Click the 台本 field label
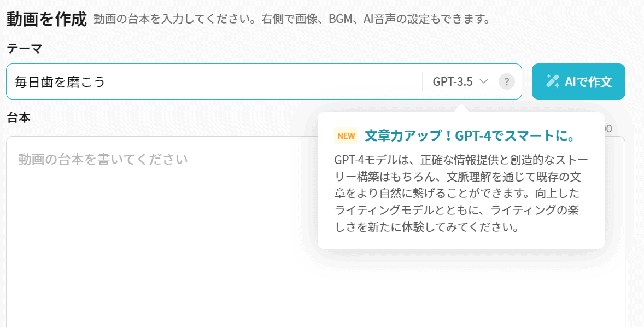This screenshot has width=644, height=327. tap(19, 118)
